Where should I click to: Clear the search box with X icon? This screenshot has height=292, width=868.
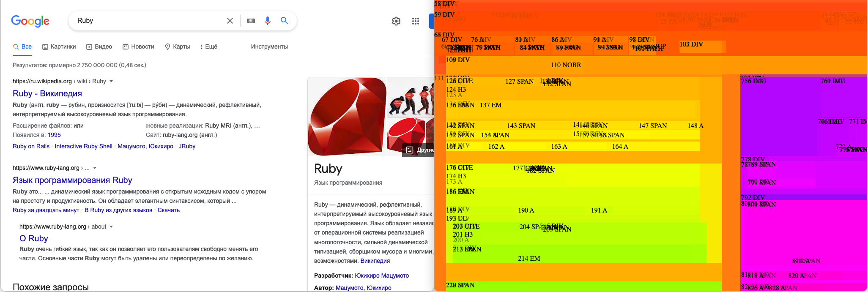tap(230, 21)
